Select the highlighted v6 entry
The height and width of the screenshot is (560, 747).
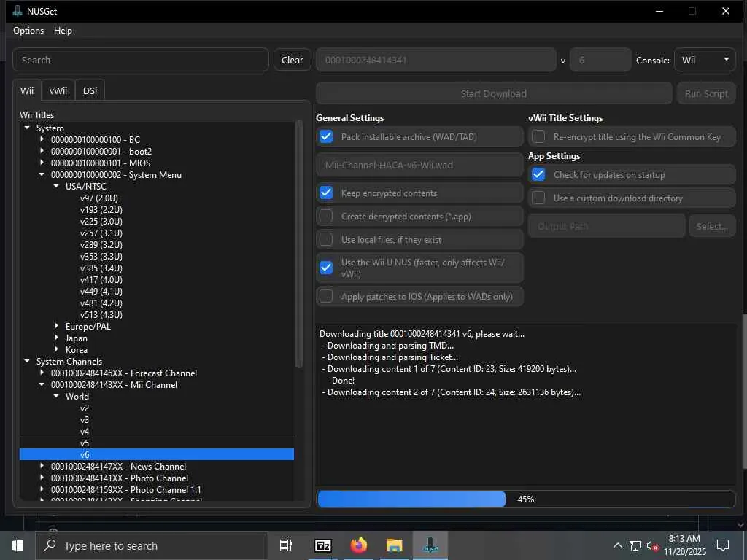pyautogui.click(x=157, y=455)
